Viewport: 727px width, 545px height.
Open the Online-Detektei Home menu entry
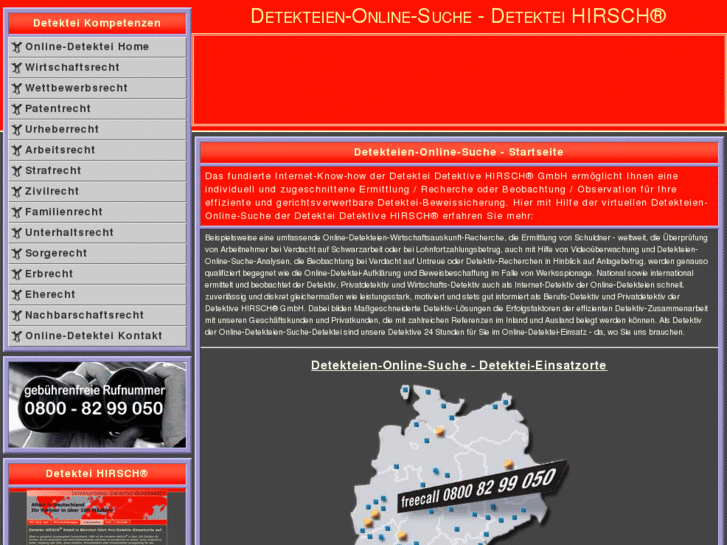point(97,47)
